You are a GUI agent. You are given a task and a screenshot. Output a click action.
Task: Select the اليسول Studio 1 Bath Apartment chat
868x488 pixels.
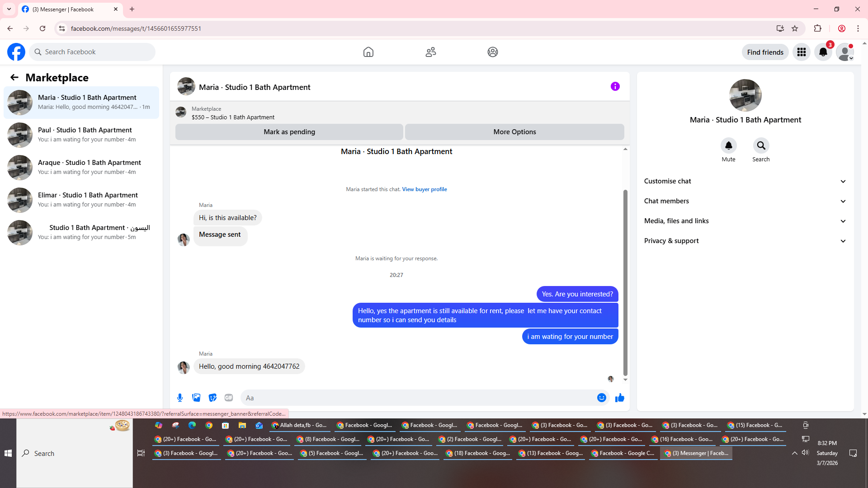81,233
